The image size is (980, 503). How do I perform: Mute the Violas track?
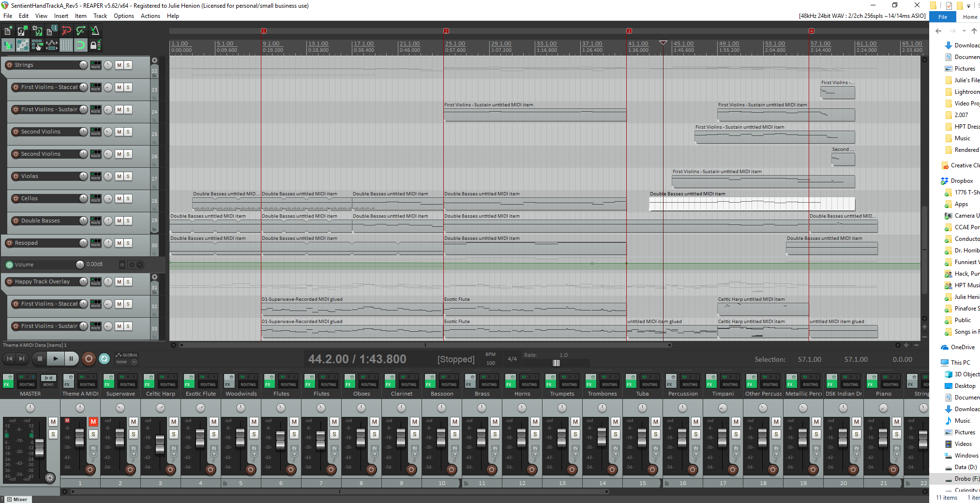pos(119,176)
